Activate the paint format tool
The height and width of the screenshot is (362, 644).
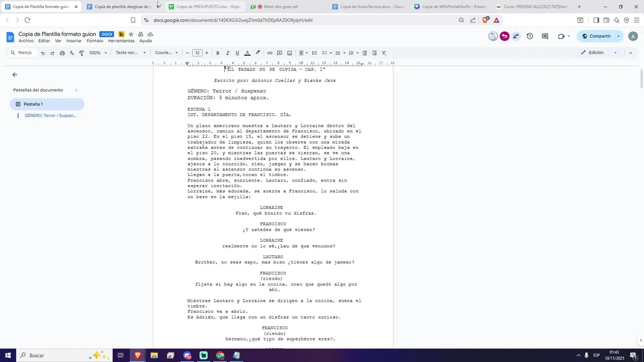tap(82, 53)
